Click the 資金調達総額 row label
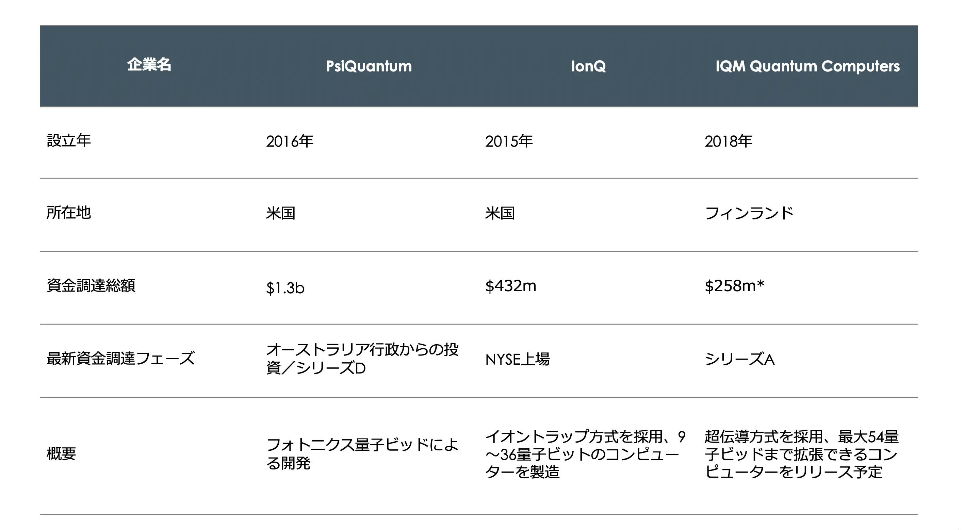Image resolution: width=980 pixels, height=530 pixels. [x=91, y=285]
